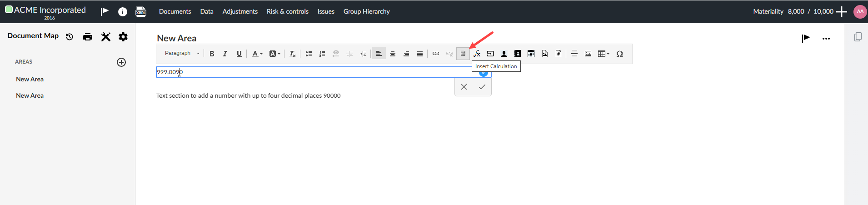Confirm the edit with the checkmark button
868x205 pixels.
tap(482, 87)
